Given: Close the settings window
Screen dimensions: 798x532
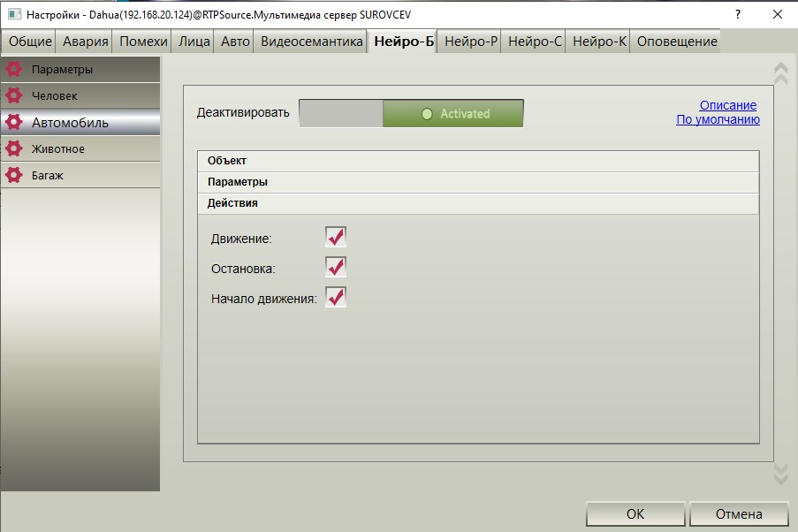Looking at the screenshot, I should point(777,14).
